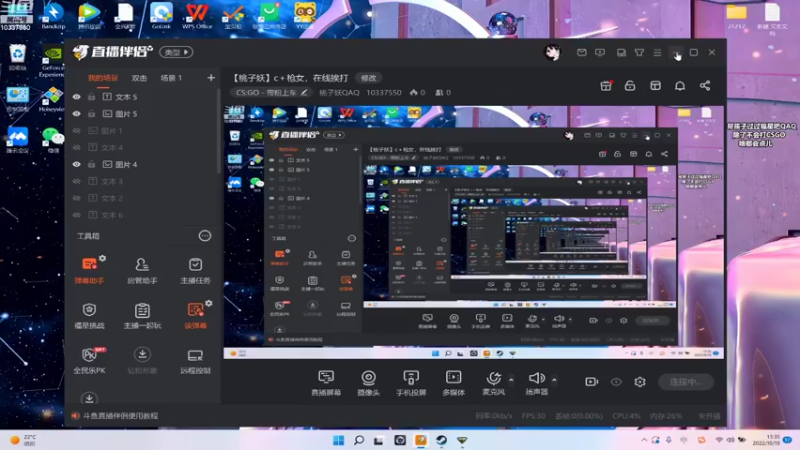Click the stream preview canvas
The image size is (800, 450).
473,232
